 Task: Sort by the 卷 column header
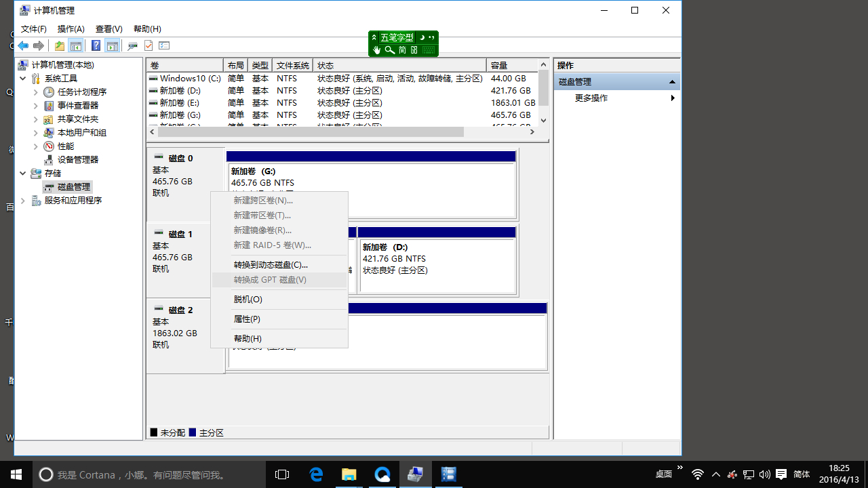click(x=185, y=66)
